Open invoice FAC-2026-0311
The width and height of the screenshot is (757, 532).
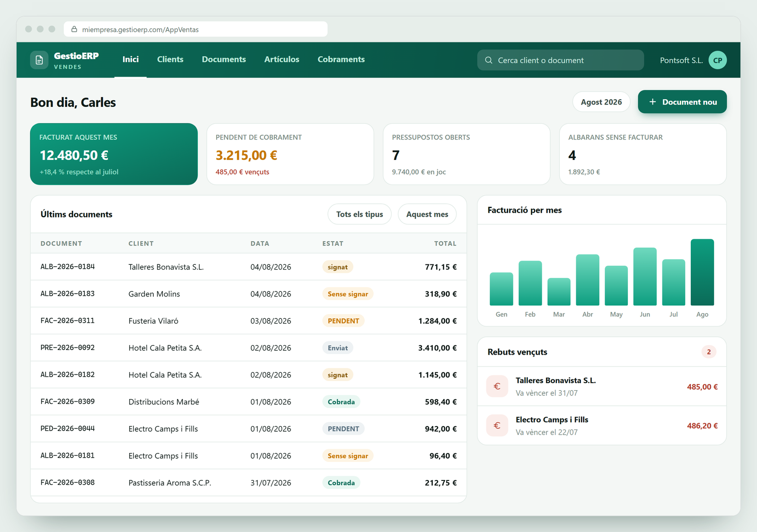coord(68,321)
